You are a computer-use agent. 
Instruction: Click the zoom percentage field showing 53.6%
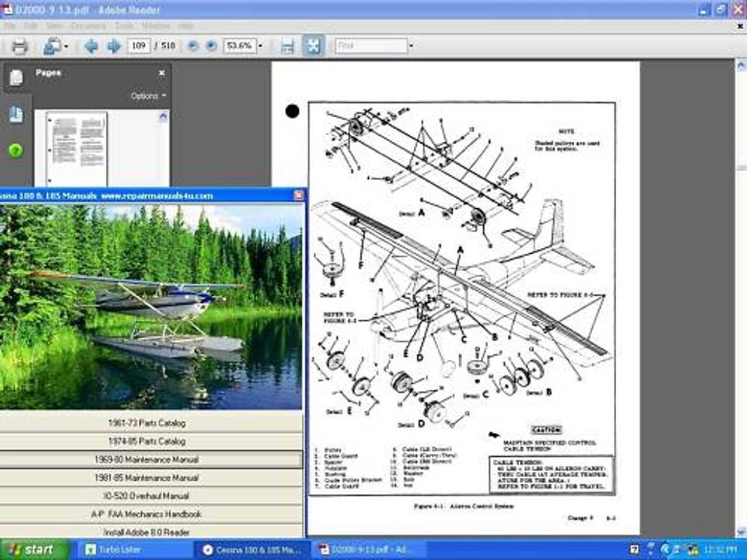point(239,45)
